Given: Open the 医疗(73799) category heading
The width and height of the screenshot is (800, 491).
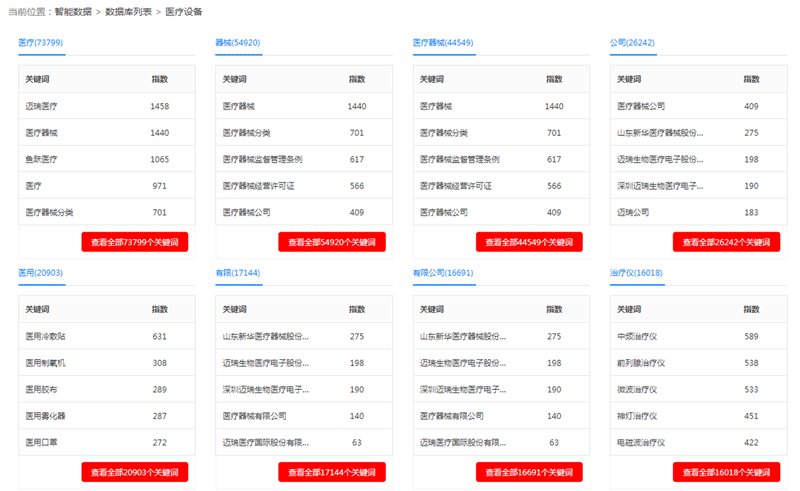Looking at the screenshot, I should coord(41,43).
